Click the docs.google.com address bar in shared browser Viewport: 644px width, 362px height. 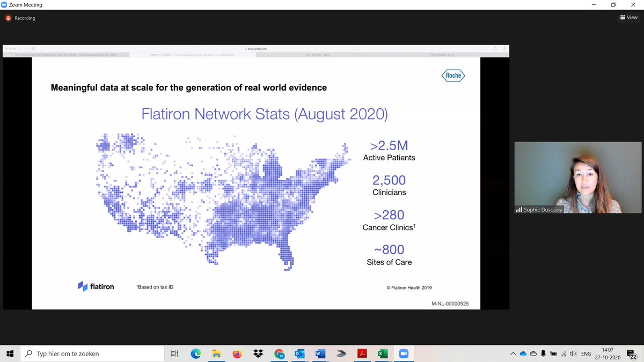pos(256,49)
